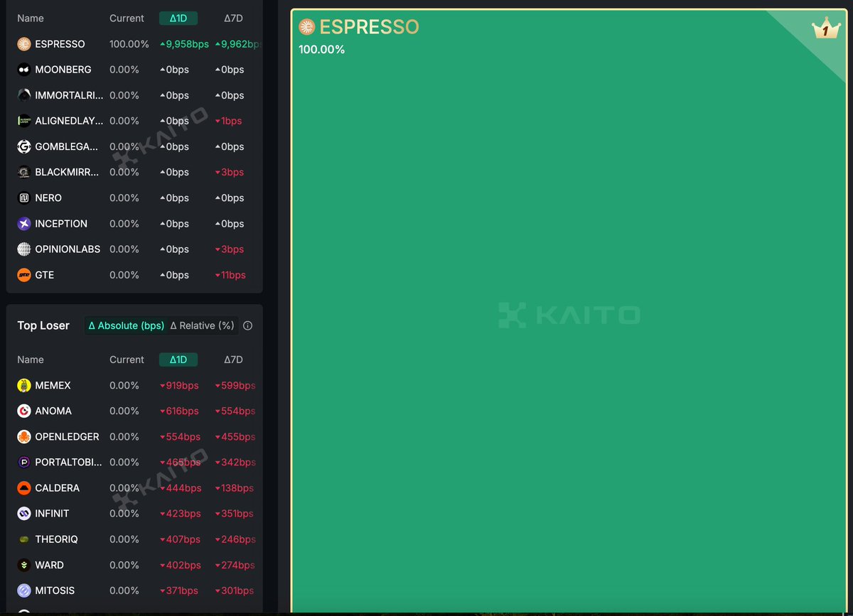Click the OPENLEDGER project icon

pos(24,436)
